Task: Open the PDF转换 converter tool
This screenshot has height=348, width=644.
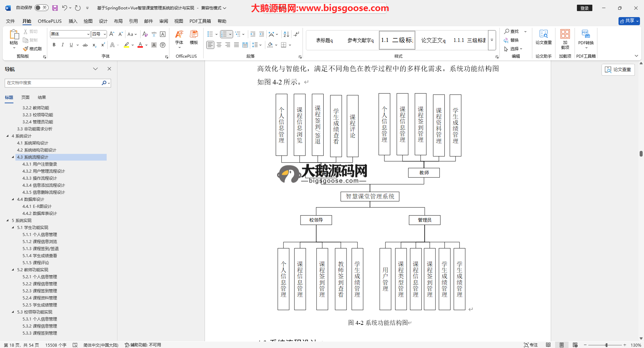Action: pyautogui.click(x=586, y=38)
